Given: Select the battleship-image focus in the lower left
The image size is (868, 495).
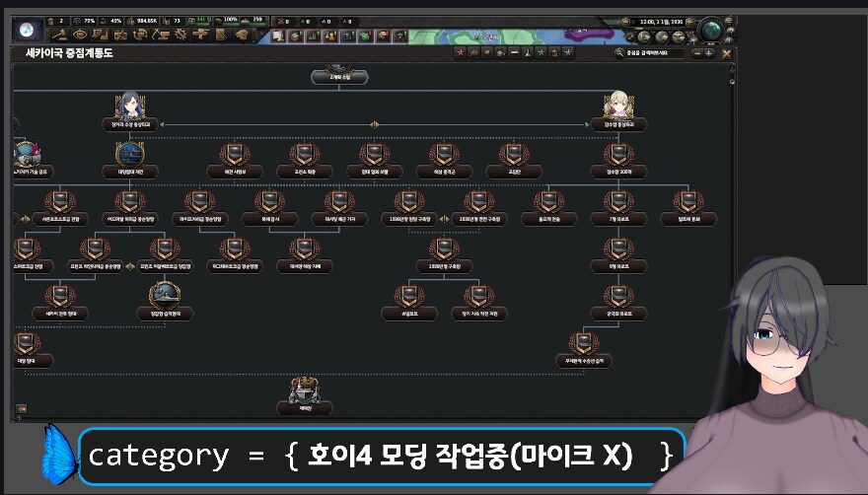Looking at the screenshot, I should point(165,296).
